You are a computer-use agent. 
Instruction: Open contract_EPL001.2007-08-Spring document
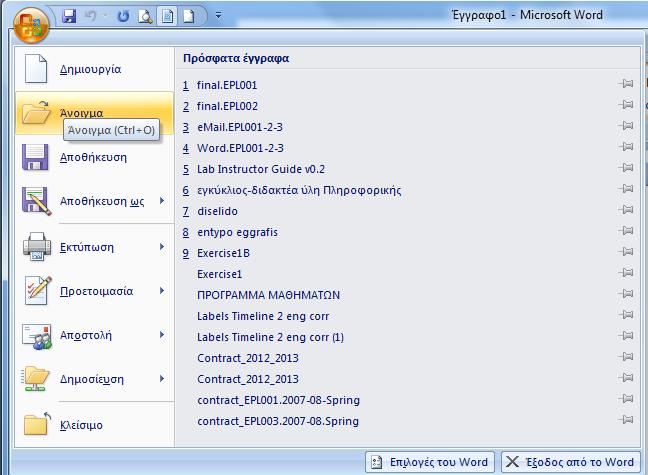278,400
